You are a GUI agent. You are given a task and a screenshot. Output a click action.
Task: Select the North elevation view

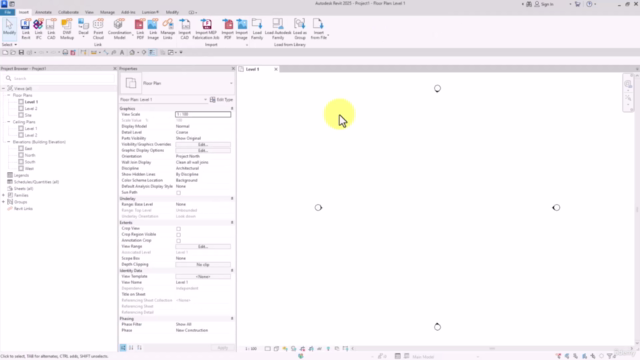(x=30, y=155)
